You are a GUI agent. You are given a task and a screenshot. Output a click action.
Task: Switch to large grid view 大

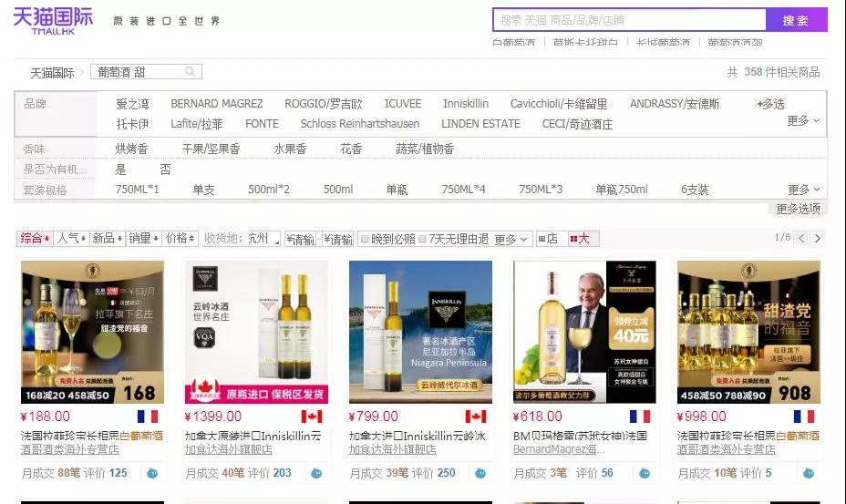(x=583, y=239)
